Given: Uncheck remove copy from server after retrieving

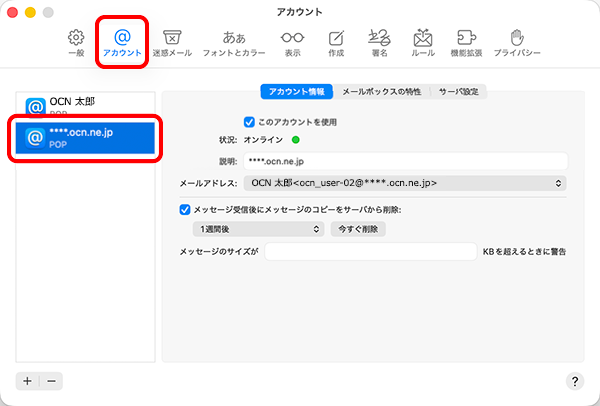Looking at the screenshot, I should coord(184,210).
